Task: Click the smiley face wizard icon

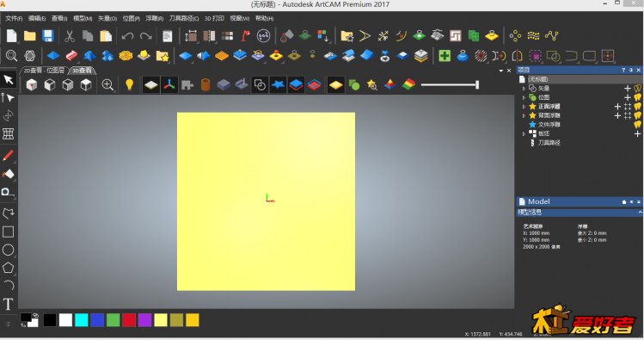Action: coord(263,36)
